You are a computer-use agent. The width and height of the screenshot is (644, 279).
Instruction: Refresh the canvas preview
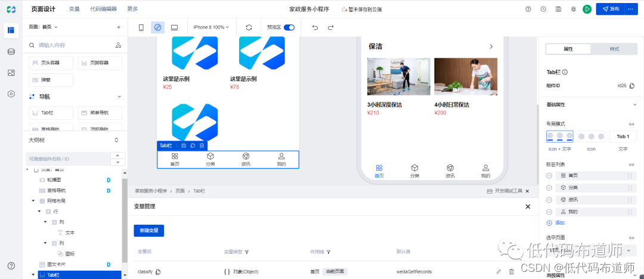click(x=249, y=27)
